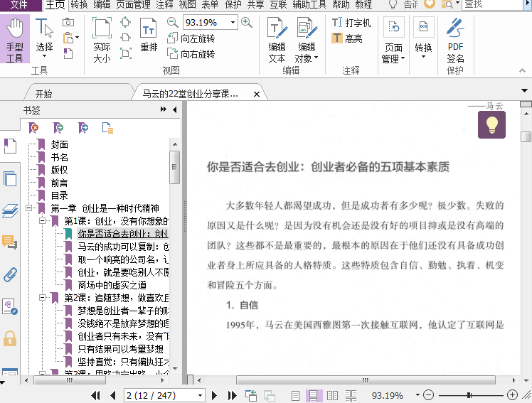Enable facing pages view mode

coord(333,396)
